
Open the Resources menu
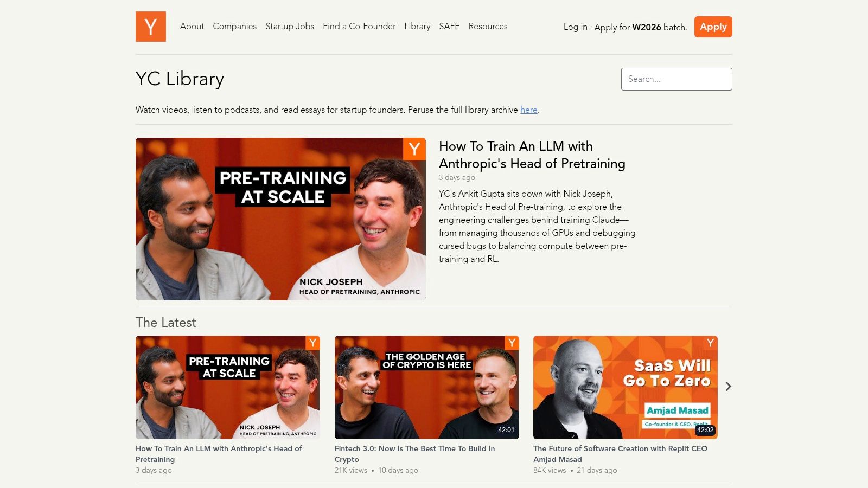click(488, 26)
